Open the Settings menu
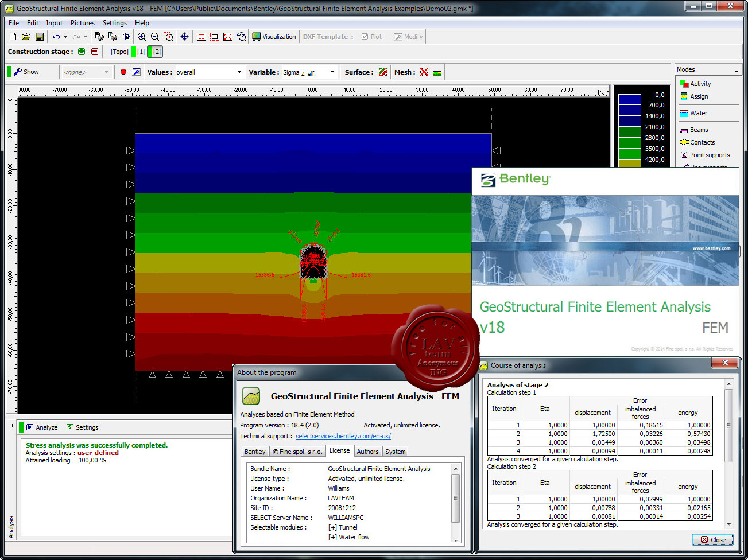This screenshot has width=748, height=560. [115, 23]
